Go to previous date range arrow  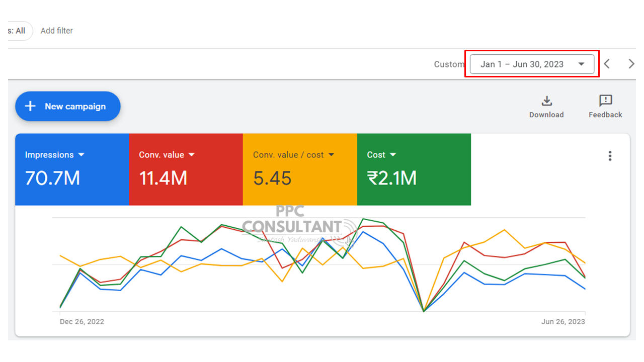607,64
